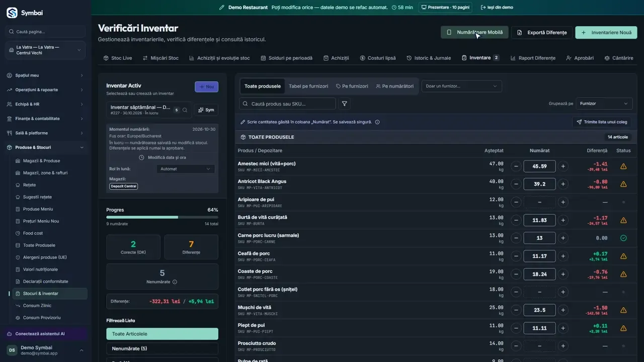Open the Rol în lună Automat dropdown

186,169
